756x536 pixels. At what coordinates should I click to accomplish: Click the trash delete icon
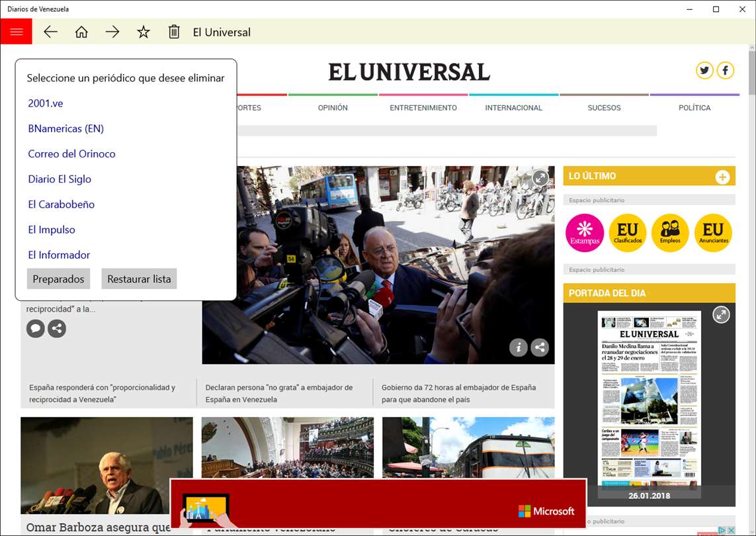[173, 32]
